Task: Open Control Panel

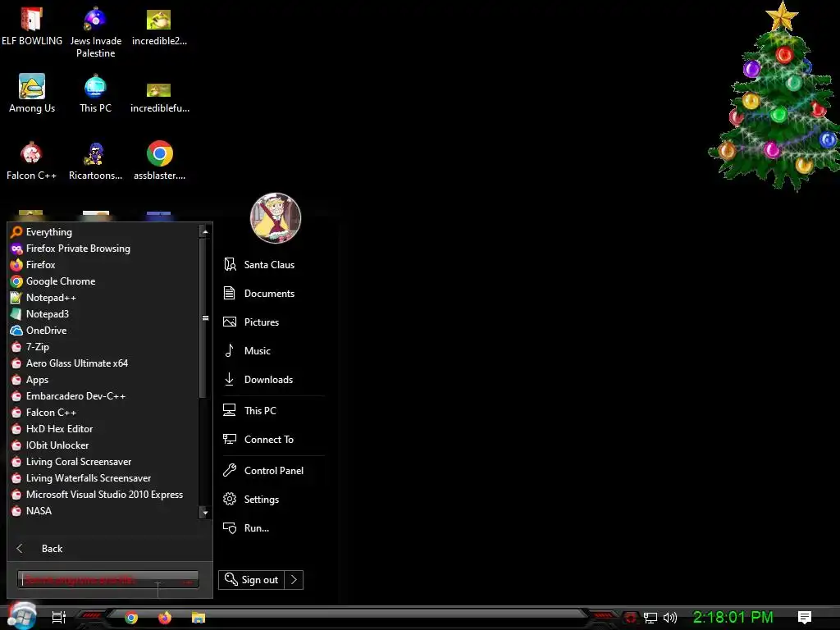Action: [272, 471]
